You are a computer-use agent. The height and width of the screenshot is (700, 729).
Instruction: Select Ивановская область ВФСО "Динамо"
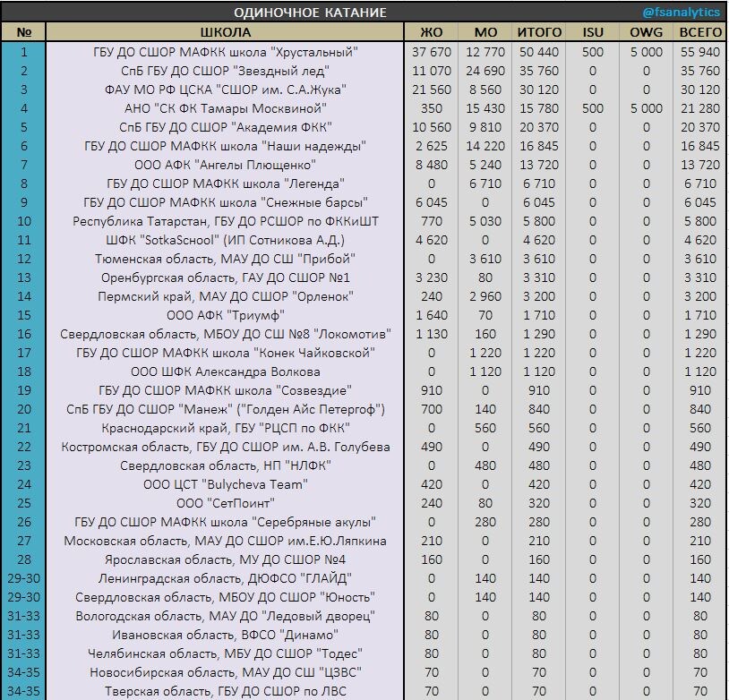pos(225,636)
